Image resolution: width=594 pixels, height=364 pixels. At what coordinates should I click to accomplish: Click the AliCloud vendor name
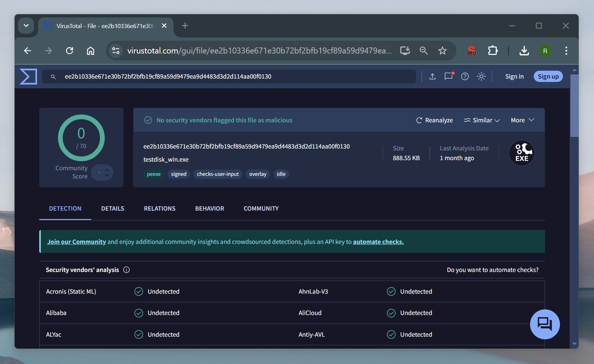(310, 313)
